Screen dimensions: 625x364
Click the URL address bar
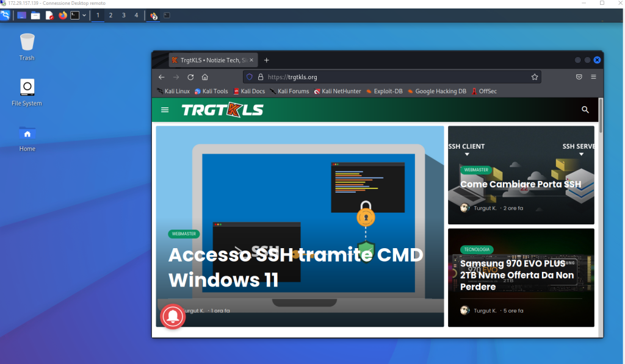(x=391, y=77)
